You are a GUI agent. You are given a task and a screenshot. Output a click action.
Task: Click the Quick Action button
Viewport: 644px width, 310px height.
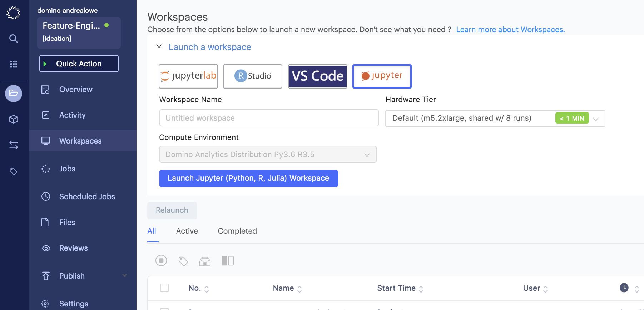pos(79,64)
